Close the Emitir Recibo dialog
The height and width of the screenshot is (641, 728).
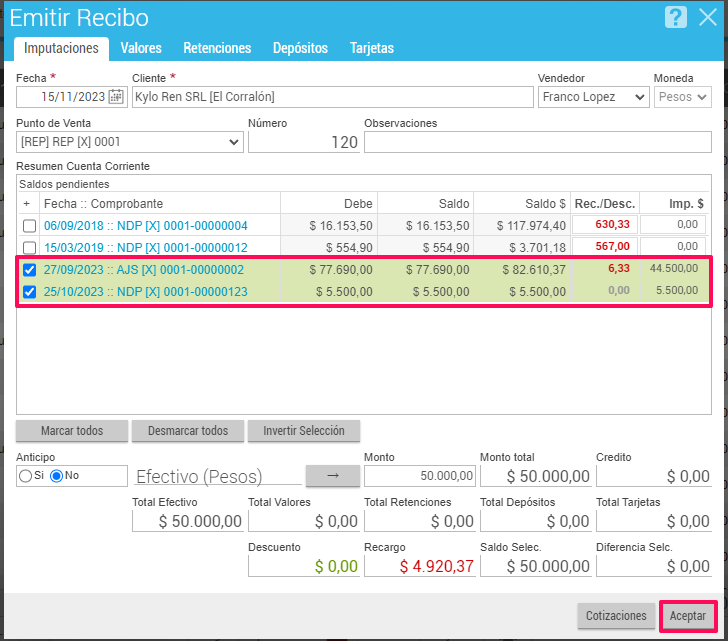[x=708, y=18]
